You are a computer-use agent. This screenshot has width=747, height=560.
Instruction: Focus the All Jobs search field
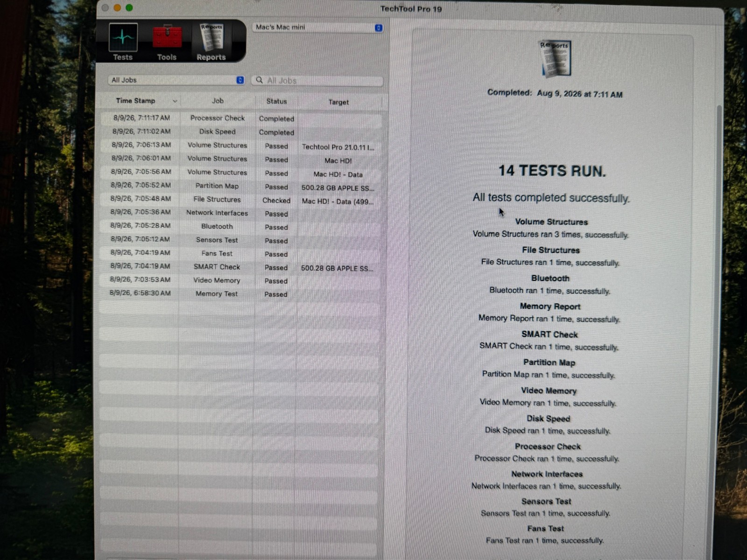coord(317,81)
